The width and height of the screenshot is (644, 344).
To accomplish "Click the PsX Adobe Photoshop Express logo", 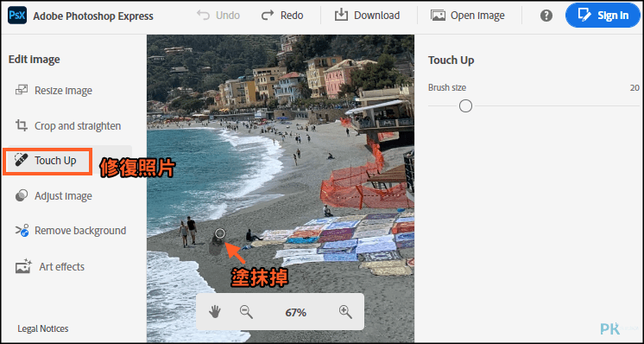I will [x=17, y=16].
